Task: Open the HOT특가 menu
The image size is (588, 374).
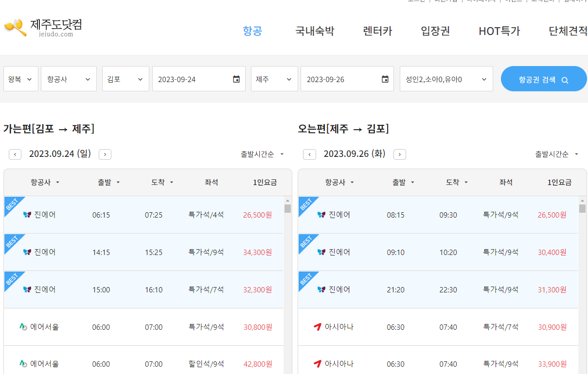Action: [499, 31]
